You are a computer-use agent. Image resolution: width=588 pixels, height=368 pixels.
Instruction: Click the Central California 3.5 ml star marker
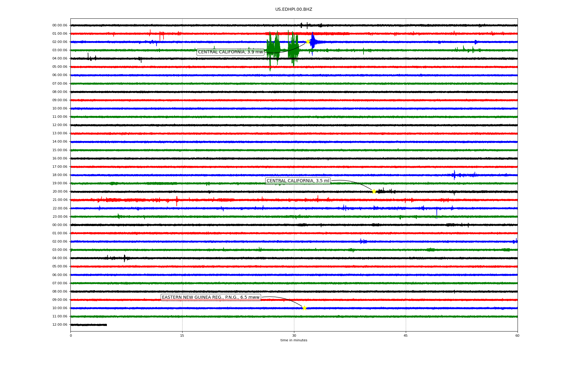coord(374,192)
